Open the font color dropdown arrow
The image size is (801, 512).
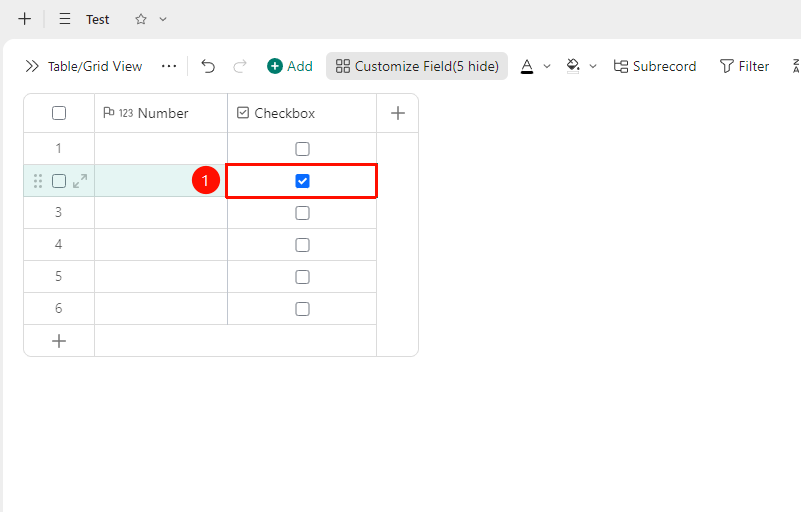pyautogui.click(x=547, y=66)
